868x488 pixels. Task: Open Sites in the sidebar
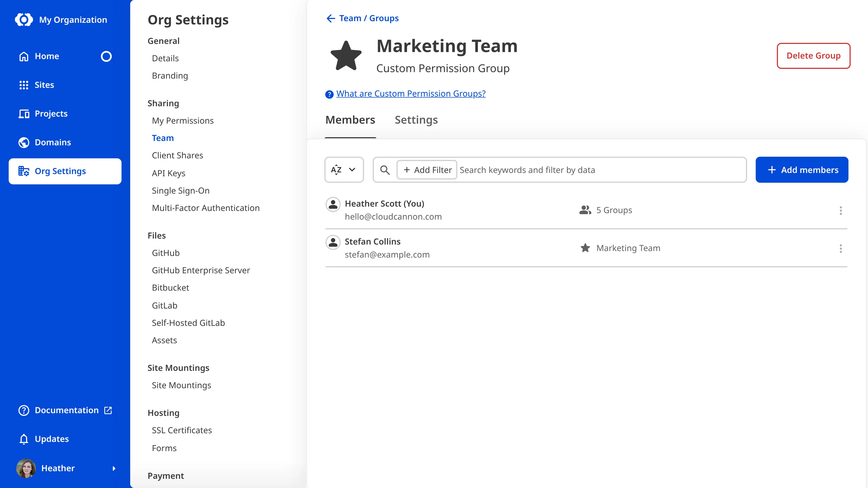[x=65, y=85]
